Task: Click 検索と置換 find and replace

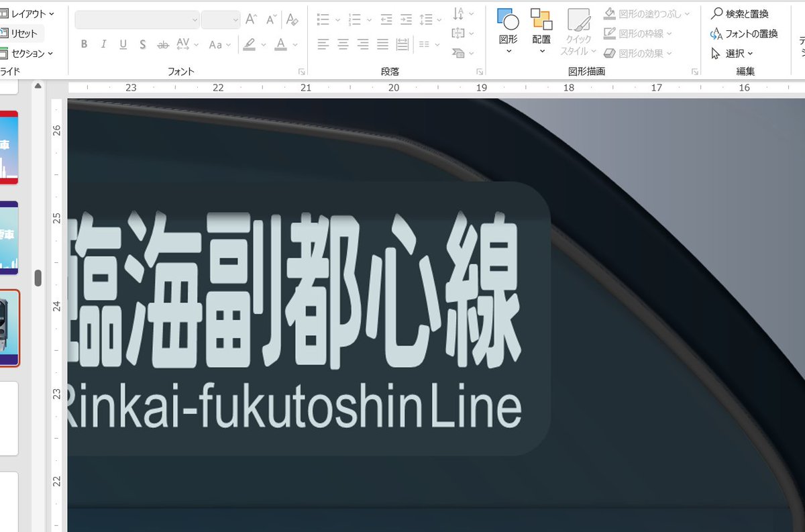Action: click(x=740, y=13)
